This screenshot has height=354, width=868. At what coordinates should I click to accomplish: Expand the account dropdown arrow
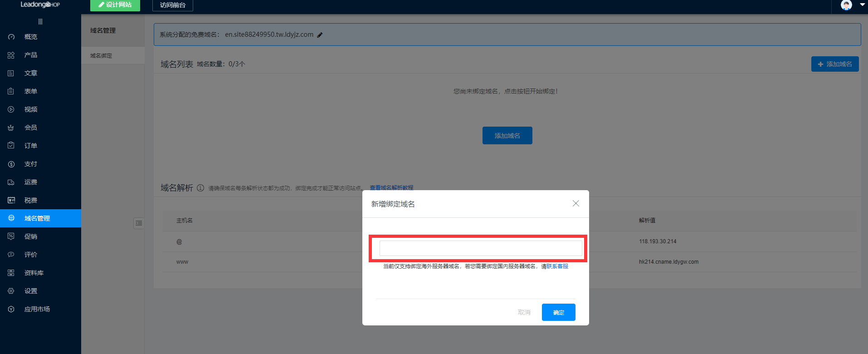pos(862,5)
